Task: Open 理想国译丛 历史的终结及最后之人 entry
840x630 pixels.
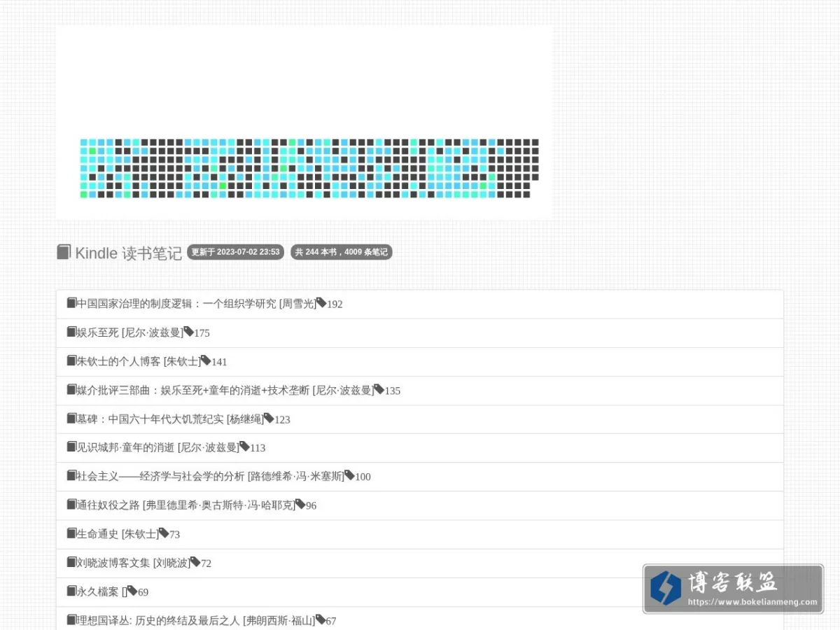Action: coord(420,620)
